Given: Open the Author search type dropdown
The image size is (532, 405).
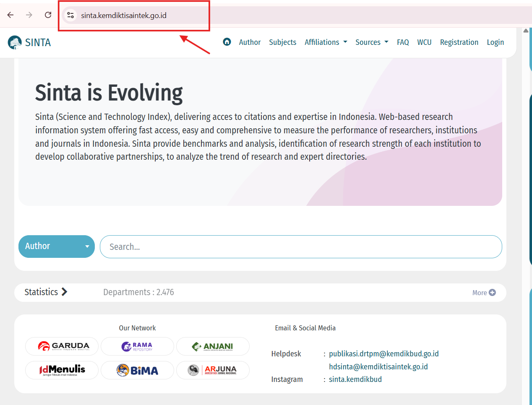Looking at the screenshot, I should pos(57,247).
